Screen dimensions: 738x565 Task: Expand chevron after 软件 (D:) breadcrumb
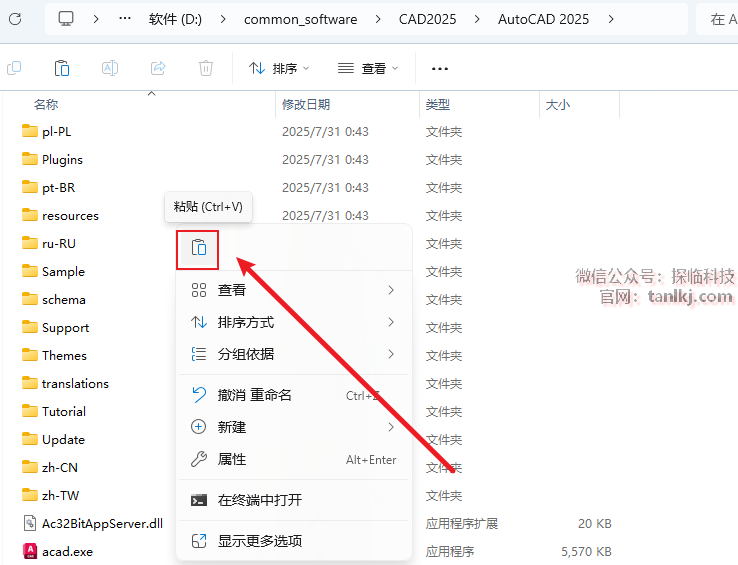click(x=223, y=19)
